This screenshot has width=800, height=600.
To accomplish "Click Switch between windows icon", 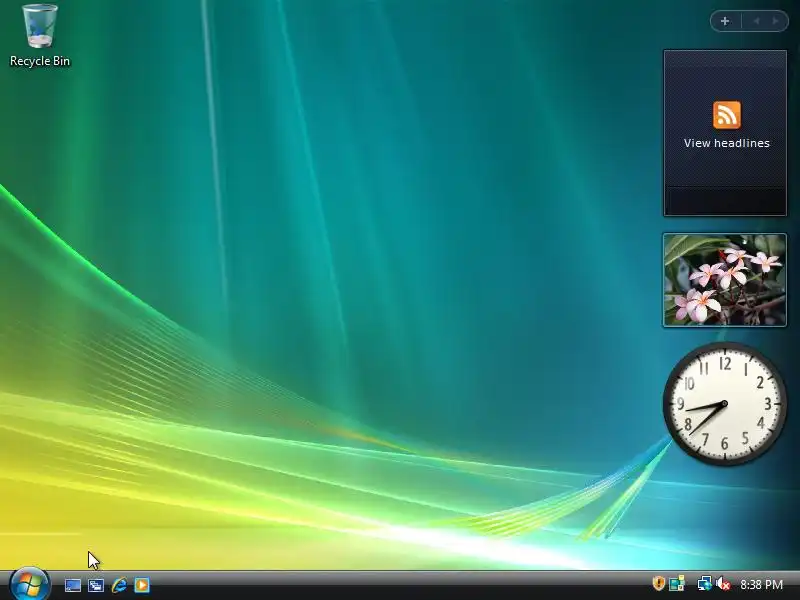I will point(96,585).
